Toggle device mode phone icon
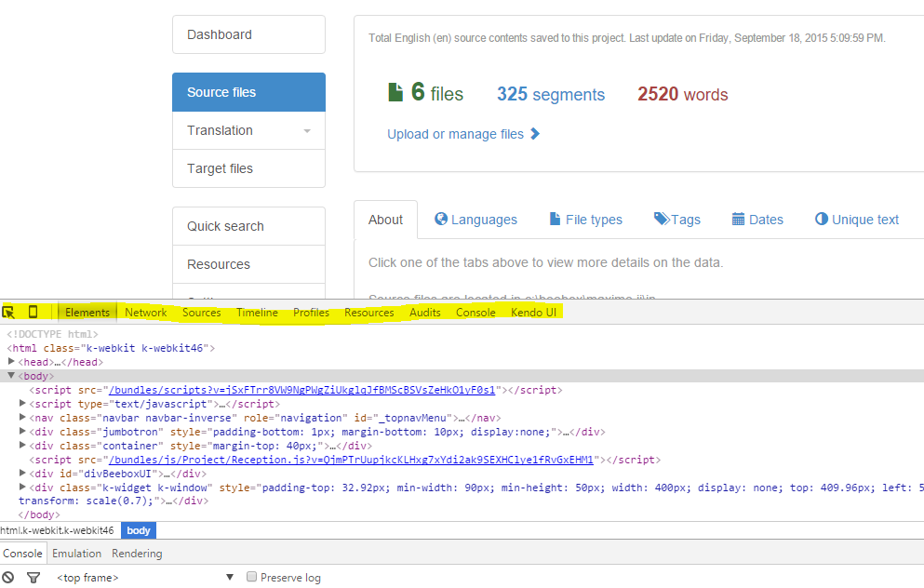This screenshot has height=588, width=924. click(33, 313)
